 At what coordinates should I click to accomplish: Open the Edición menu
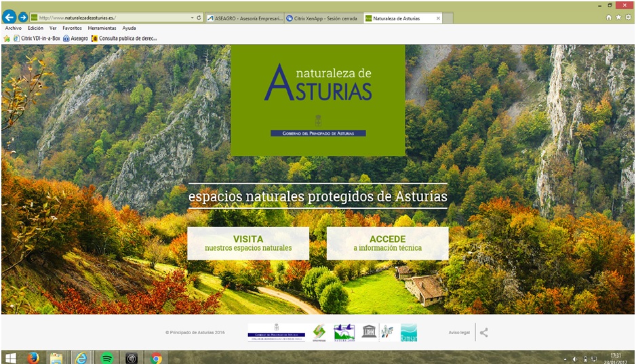click(35, 28)
